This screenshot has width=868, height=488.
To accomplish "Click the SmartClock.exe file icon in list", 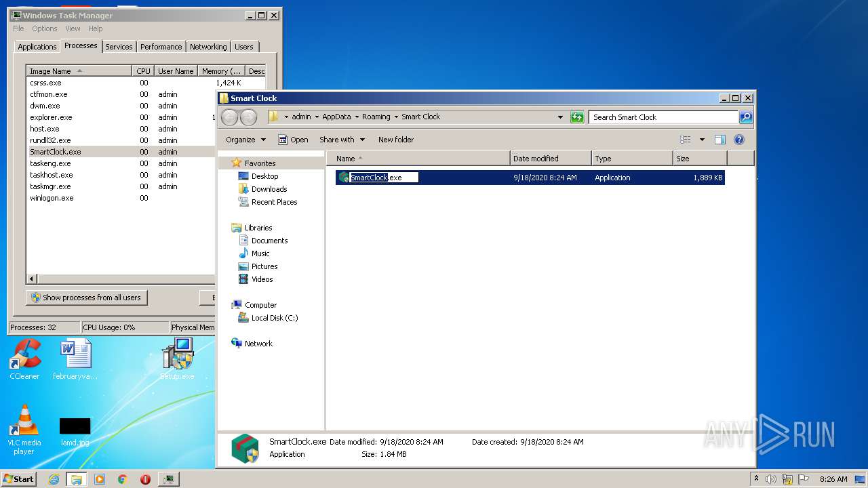I will click(x=344, y=178).
